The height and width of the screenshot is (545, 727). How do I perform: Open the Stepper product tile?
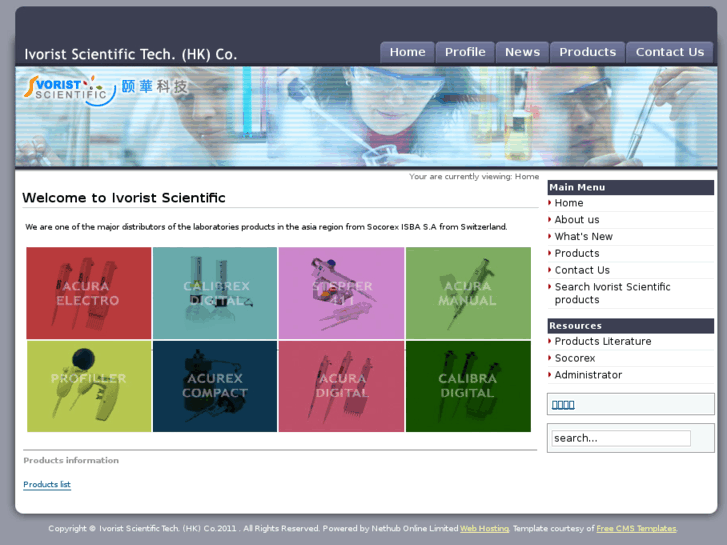341,293
